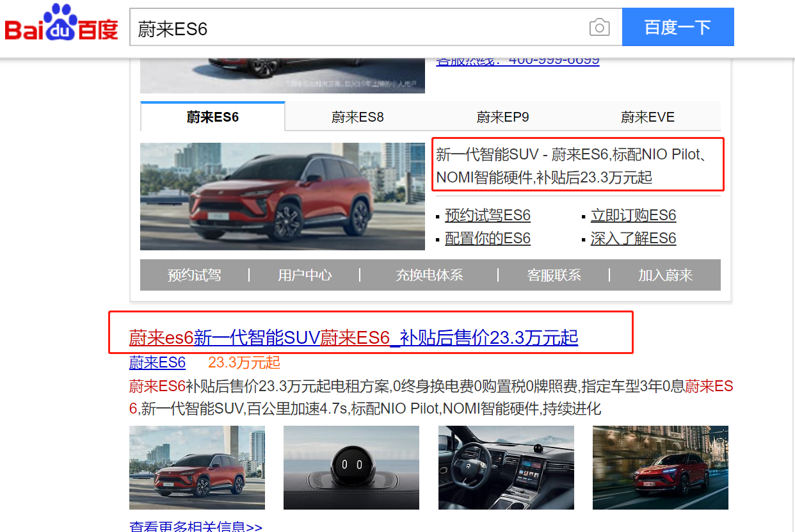795x532 pixels.
Task: Open the night street ES6 thumbnail
Action: pos(661,467)
